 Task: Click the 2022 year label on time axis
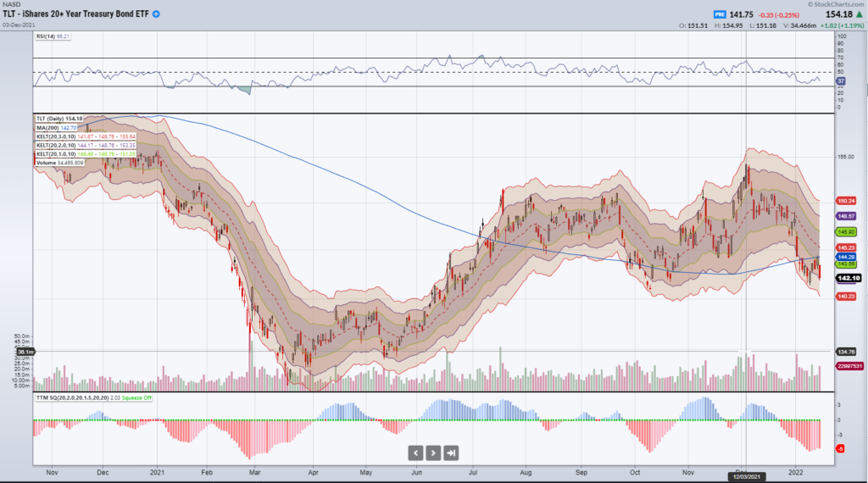[795, 473]
